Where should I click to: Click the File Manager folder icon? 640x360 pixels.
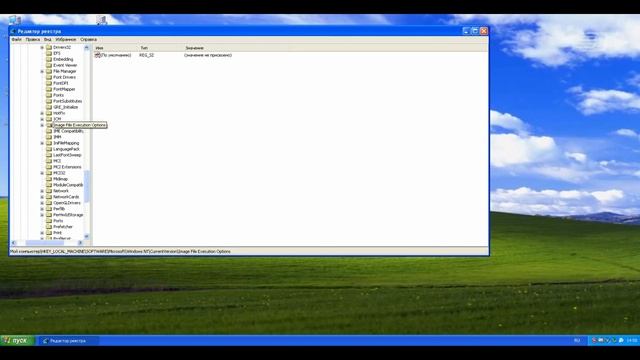pyautogui.click(x=49, y=71)
